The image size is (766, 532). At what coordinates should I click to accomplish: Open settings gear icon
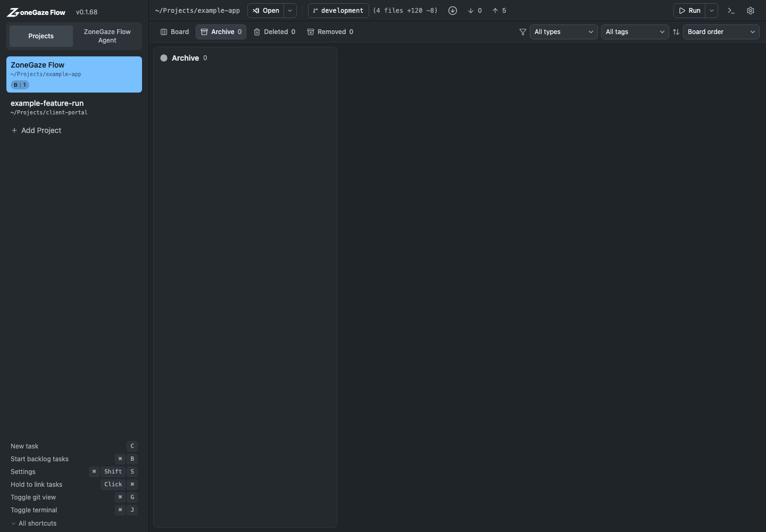tap(751, 11)
